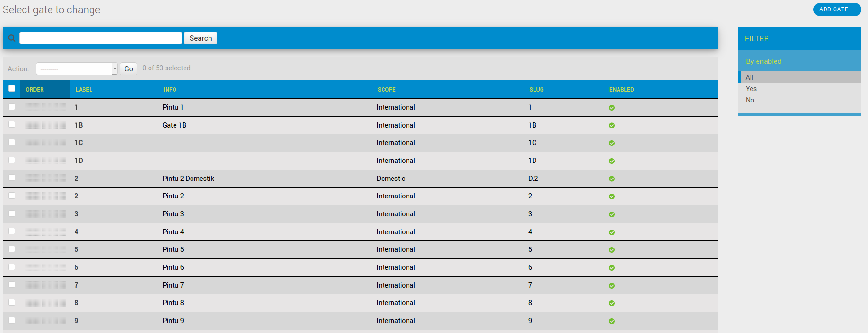The width and height of the screenshot is (868, 333).
Task: Toggle the select-all checkbox in header
Action: 12,88
